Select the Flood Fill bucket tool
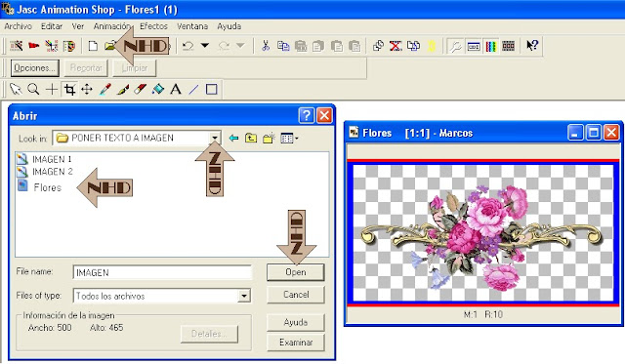Screen dimensions: 625x364 158,89
